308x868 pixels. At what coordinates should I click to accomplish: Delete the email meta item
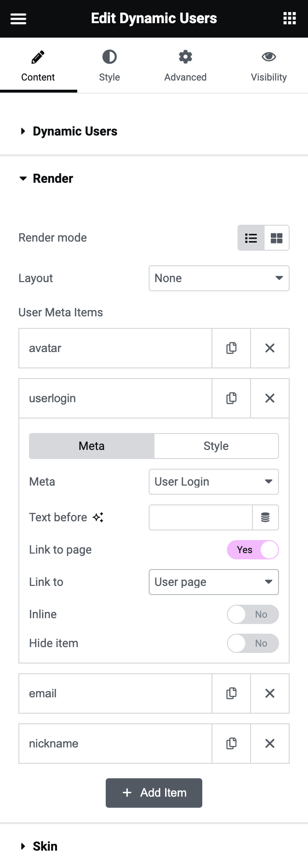click(269, 693)
